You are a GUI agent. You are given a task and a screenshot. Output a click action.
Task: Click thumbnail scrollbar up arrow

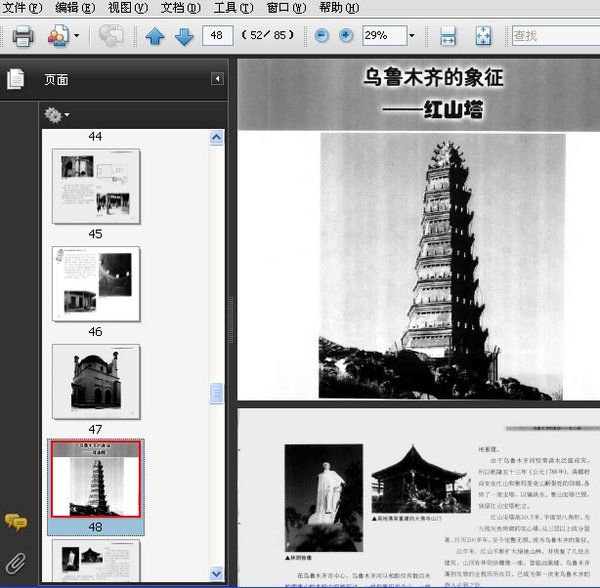pyautogui.click(x=216, y=137)
